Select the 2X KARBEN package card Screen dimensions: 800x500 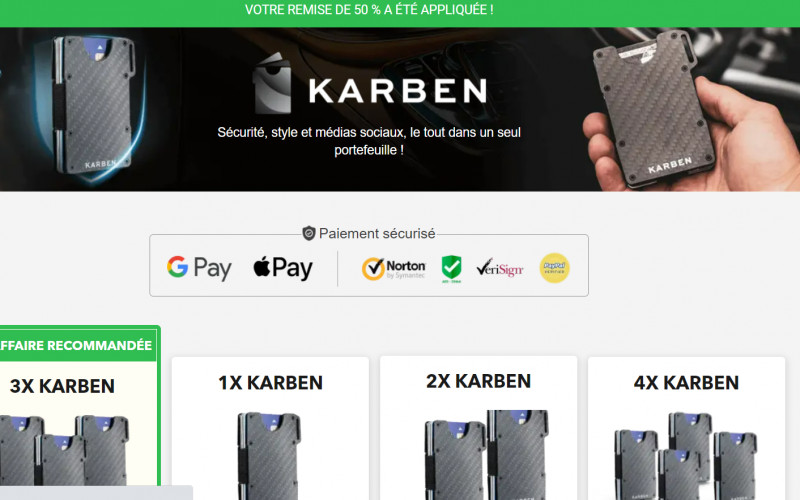pyautogui.click(x=479, y=428)
